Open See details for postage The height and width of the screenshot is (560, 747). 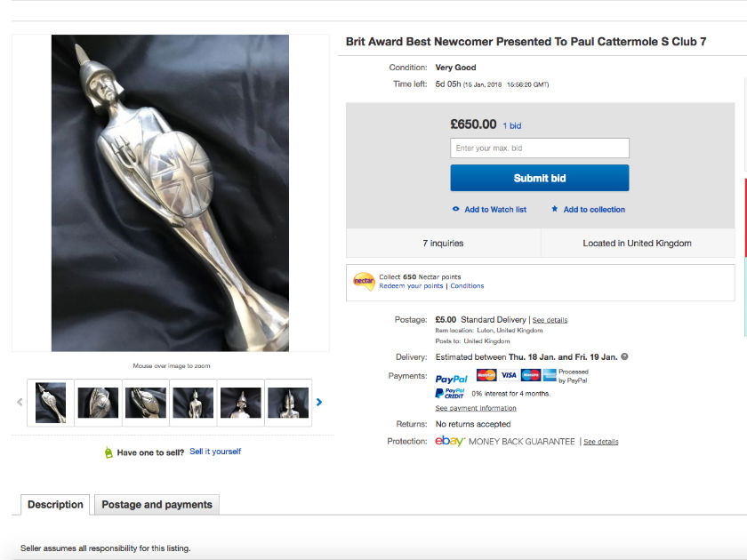[x=550, y=320]
